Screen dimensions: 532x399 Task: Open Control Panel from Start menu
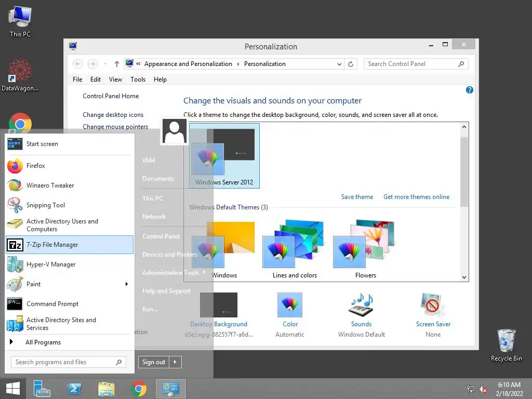pyautogui.click(x=161, y=236)
